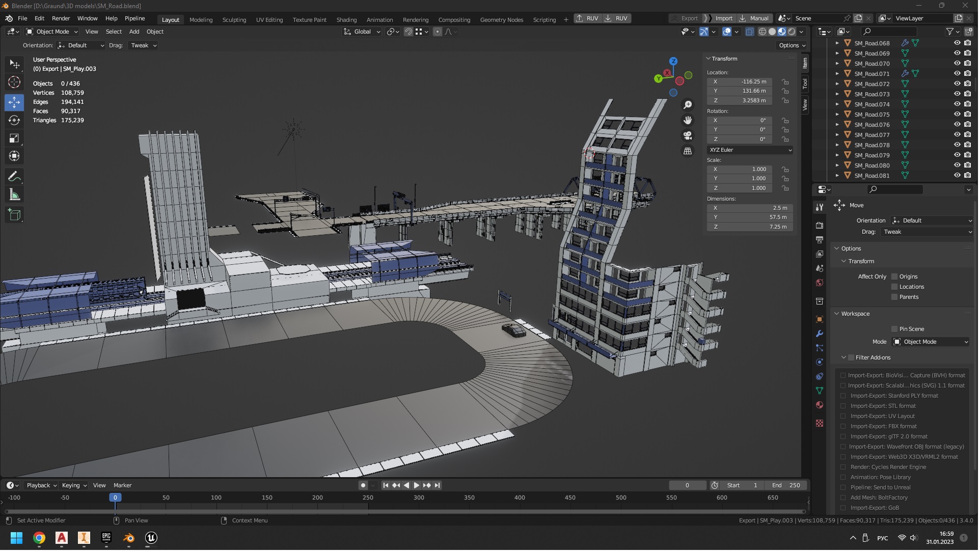The image size is (980, 552).
Task: Switch to wireframe viewport shading
Action: [764, 32]
